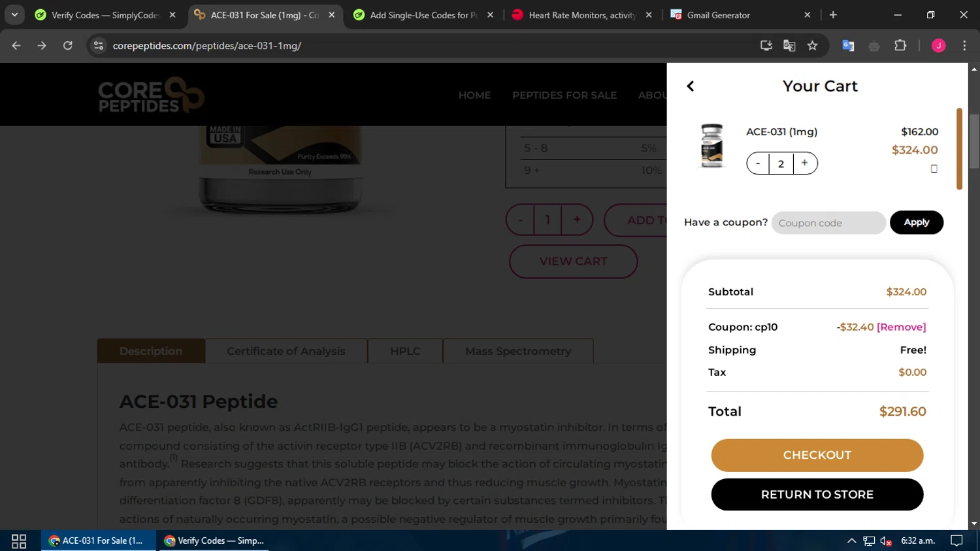Increase ACE-031 cart quantity with plus

(805, 163)
